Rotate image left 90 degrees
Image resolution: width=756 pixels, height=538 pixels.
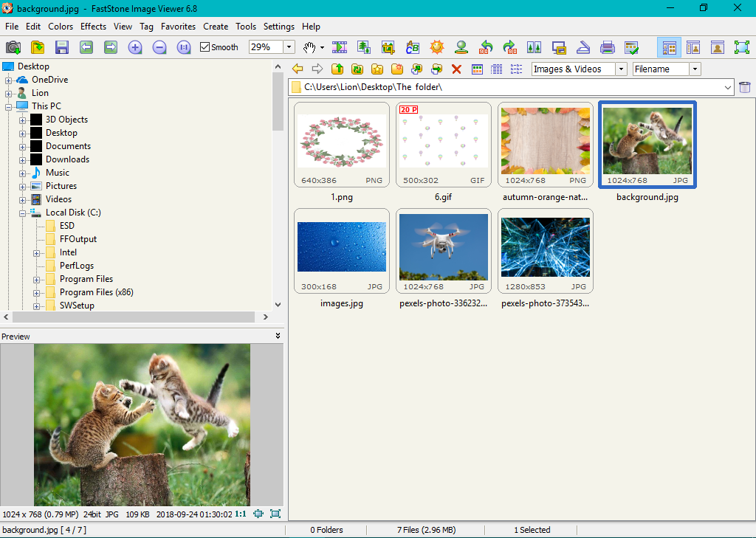(x=486, y=47)
